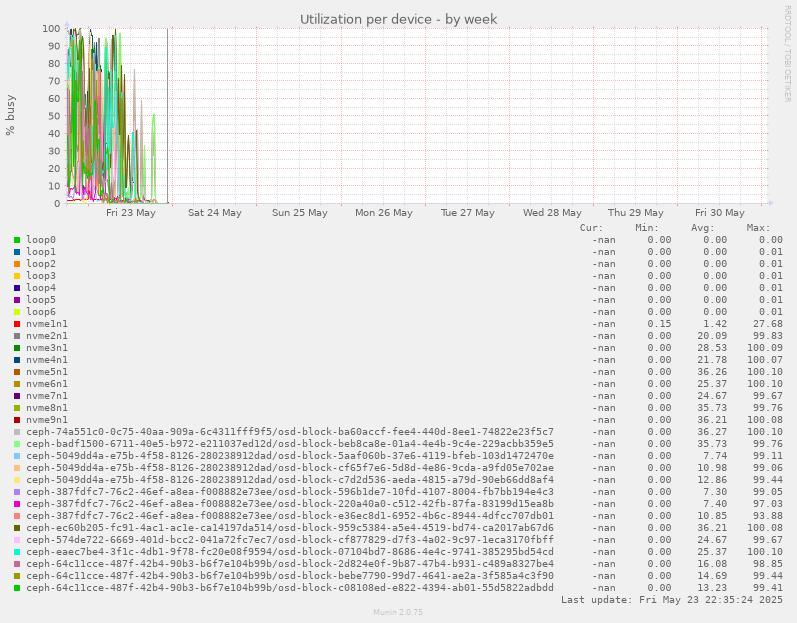Click the nvme7n1 legend label
This screenshot has width=797, height=623.
(x=47, y=396)
